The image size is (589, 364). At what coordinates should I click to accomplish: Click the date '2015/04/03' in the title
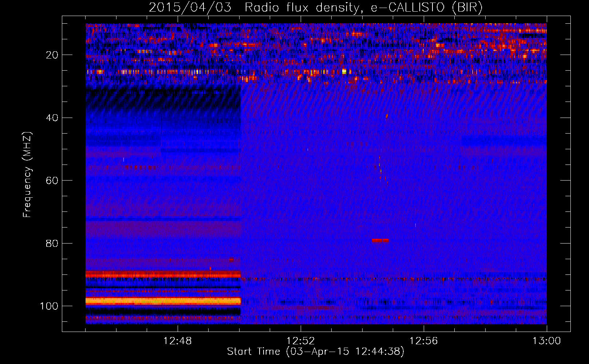[190, 7]
